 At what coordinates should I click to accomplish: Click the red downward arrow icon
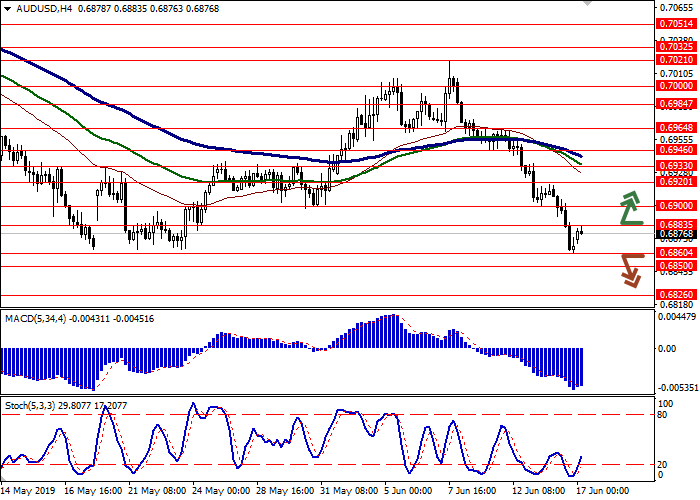click(x=630, y=269)
